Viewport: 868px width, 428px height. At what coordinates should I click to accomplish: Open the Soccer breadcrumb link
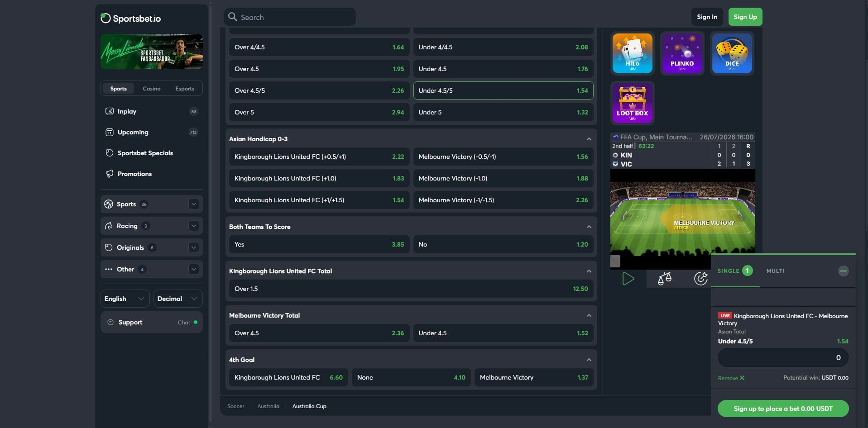tap(235, 406)
